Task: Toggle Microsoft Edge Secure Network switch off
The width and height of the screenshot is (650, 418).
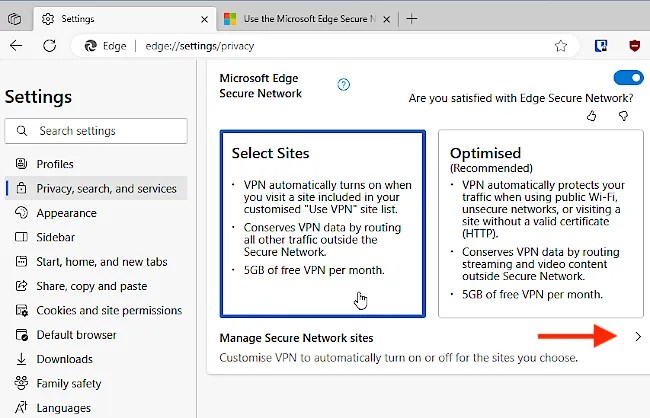Action: point(628,78)
